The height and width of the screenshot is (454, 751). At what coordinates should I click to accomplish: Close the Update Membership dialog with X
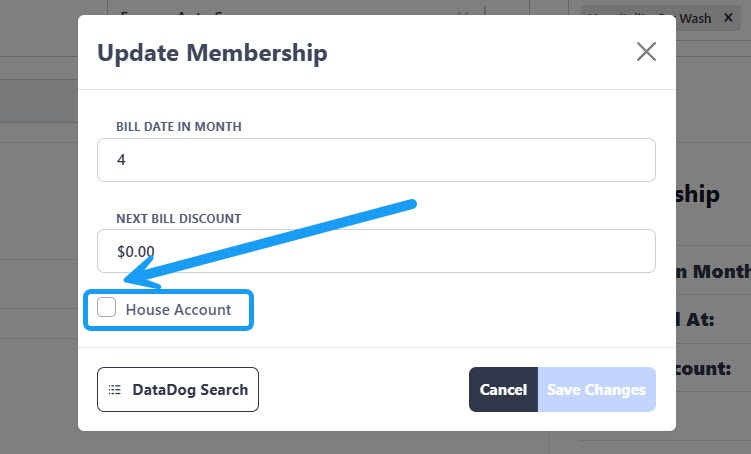tap(646, 52)
